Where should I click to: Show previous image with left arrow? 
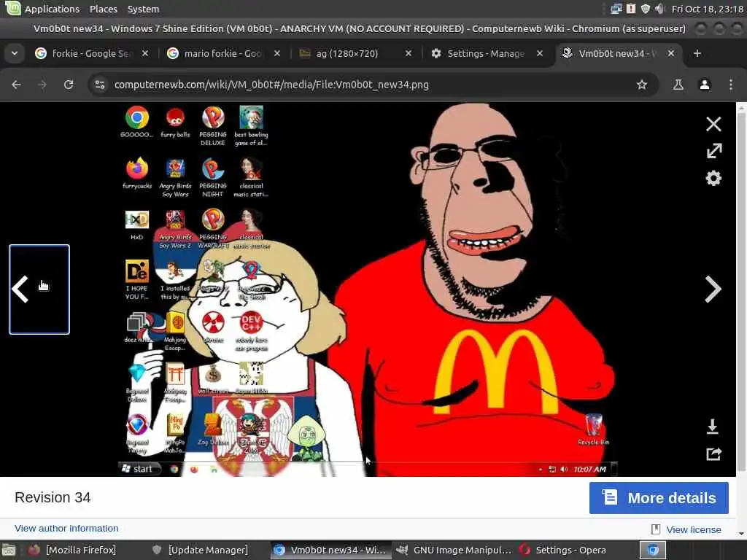(x=39, y=289)
